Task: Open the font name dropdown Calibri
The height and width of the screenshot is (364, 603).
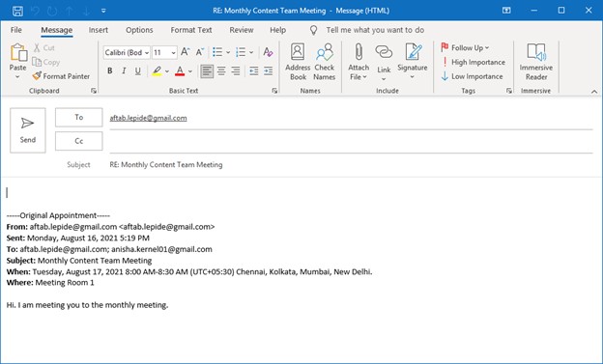Action: (x=127, y=52)
